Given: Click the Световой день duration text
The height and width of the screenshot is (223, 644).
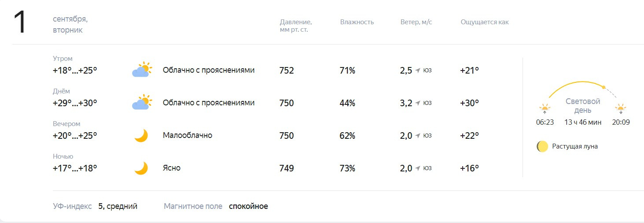Looking at the screenshot, I should (x=583, y=123).
